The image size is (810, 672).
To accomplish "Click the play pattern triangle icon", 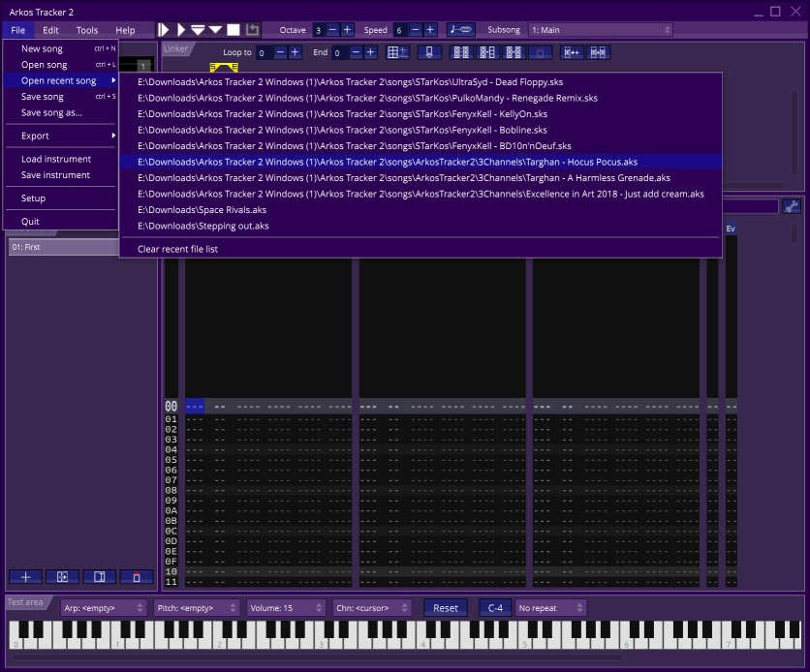I will tap(215, 30).
